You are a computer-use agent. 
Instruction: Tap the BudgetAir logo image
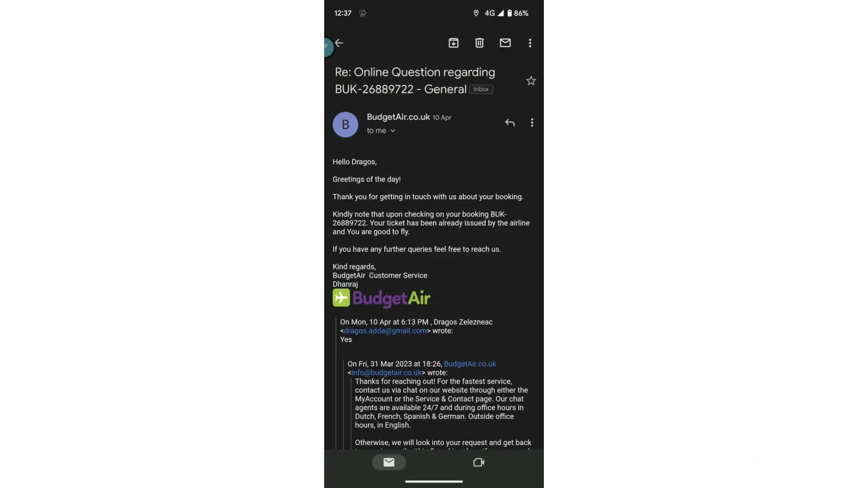(381, 298)
